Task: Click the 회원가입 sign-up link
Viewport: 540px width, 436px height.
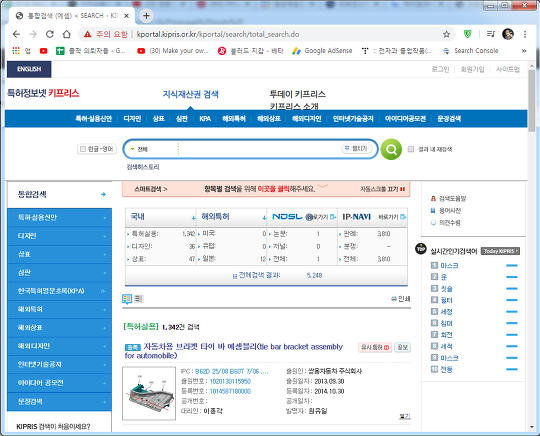Action: [472, 69]
